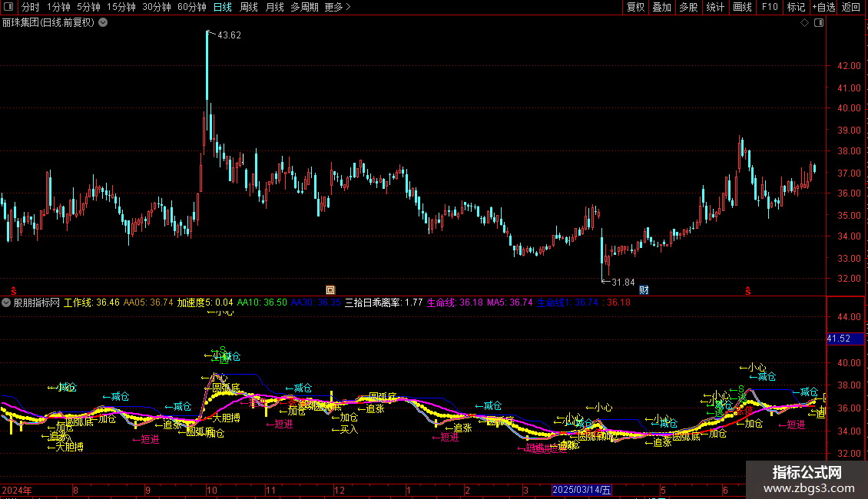Select the 30分钟 period
The height and width of the screenshot is (499, 868).
[x=157, y=7]
